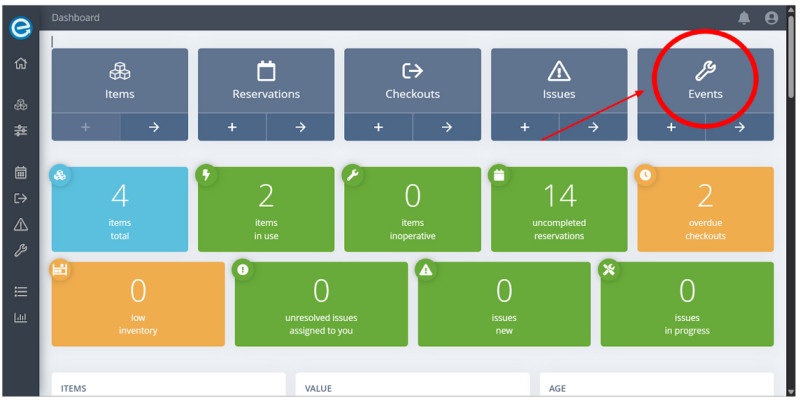Go to Items list with the arrow button
This screenshot has width=800, height=400.
tap(154, 127)
